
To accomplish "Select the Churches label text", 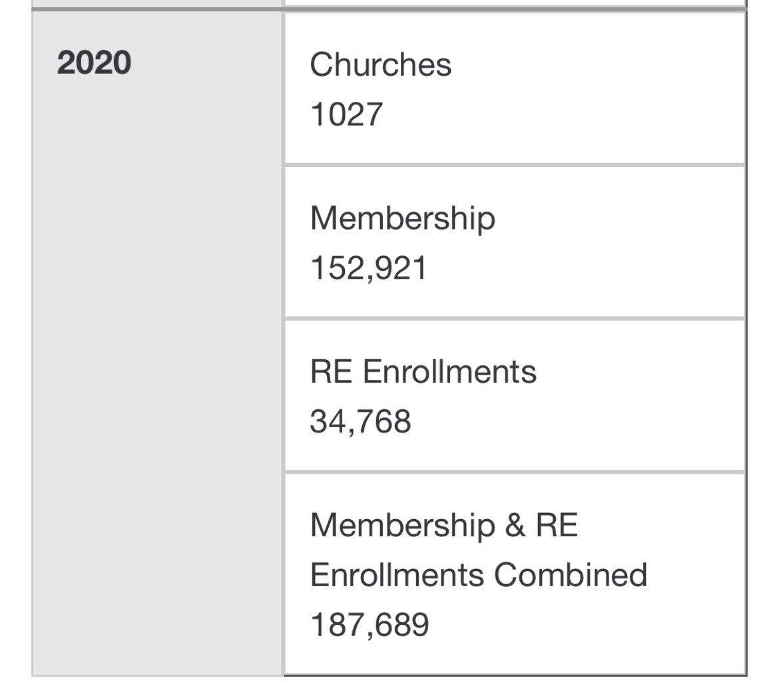I will pyautogui.click(x=381, y=65).
